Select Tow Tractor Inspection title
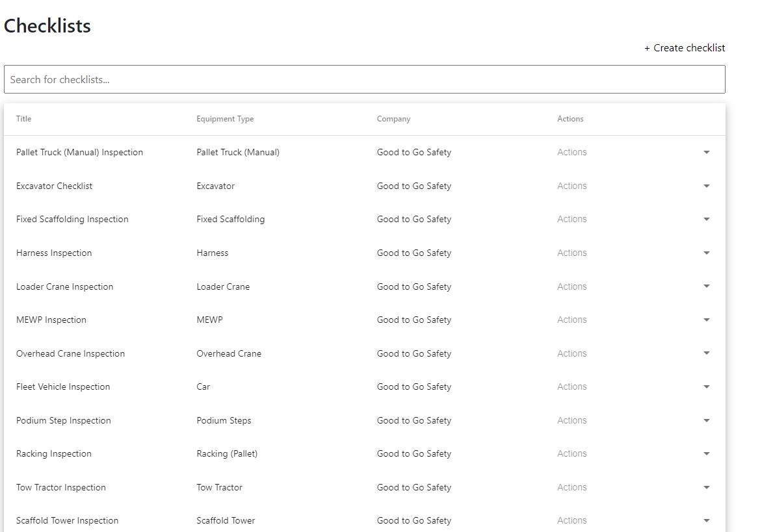The image size is (760, 532). (61, 487)
